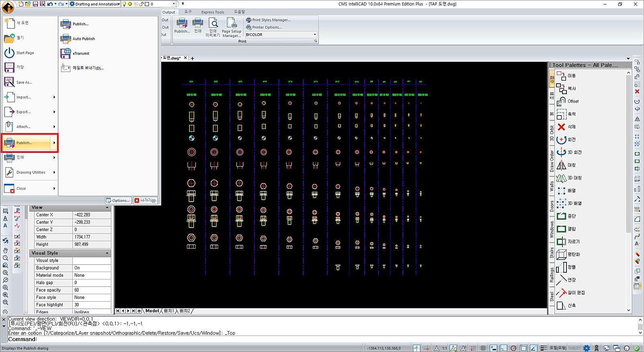The height and width of the screenshot is (352, 644).
Task: Toggle layer freeze sun icon
Action: tap(130, 4)
